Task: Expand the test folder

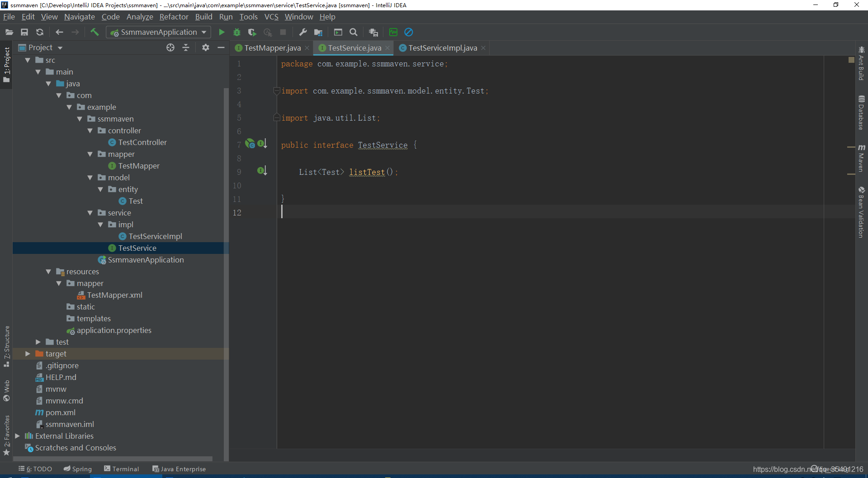Action: [x=38, y=342]
